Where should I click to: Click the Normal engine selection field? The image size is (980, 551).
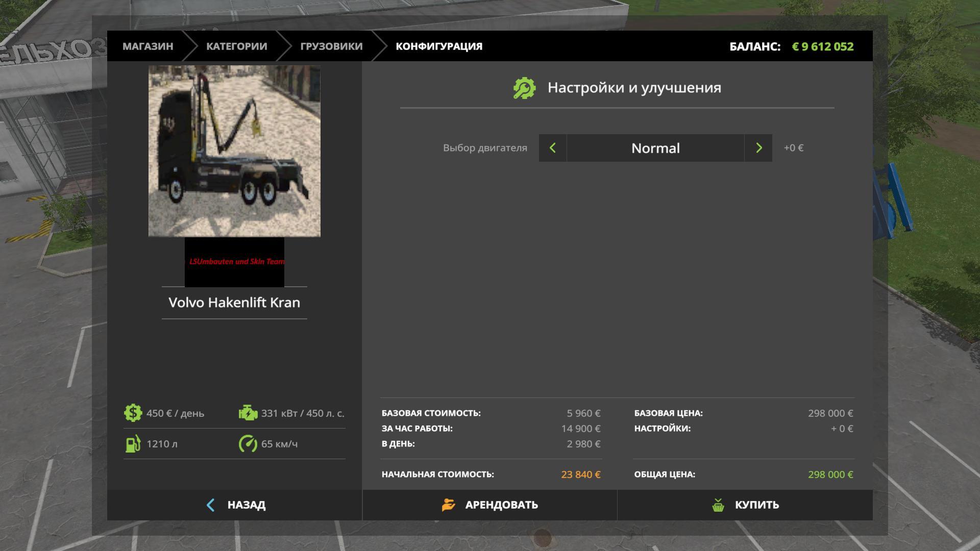[x=655, y=148]
